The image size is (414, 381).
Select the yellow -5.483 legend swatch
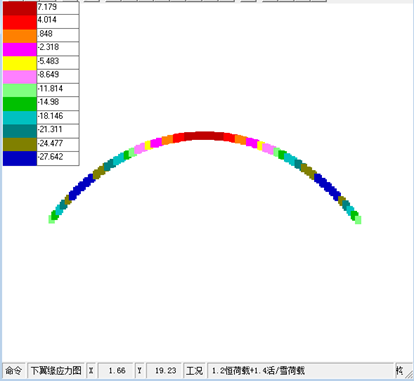tap(20, 63)
